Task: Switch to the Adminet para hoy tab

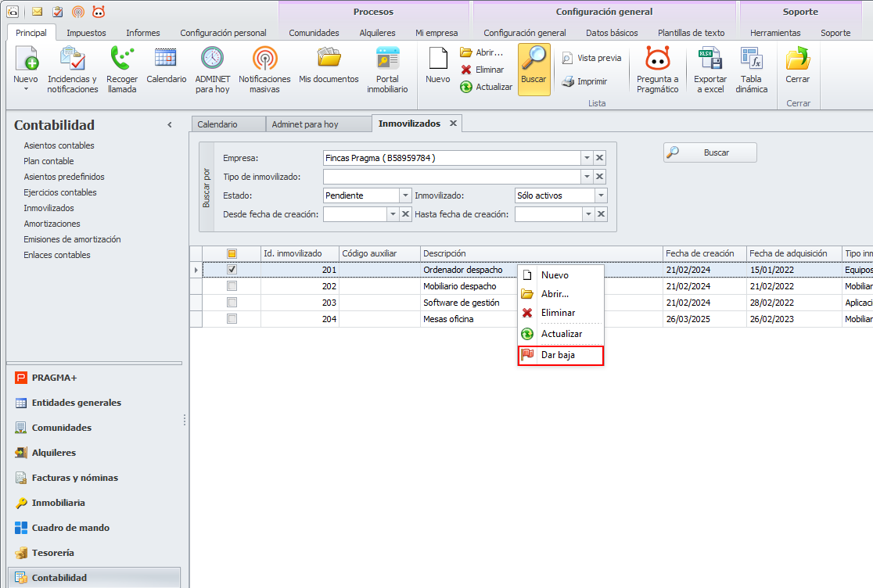Action: click(x=305, y=124)
